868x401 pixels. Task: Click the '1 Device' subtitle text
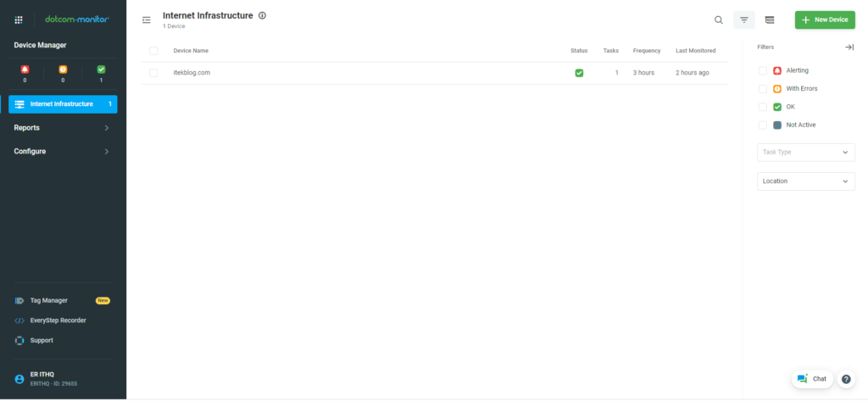(x=174, y=26)
